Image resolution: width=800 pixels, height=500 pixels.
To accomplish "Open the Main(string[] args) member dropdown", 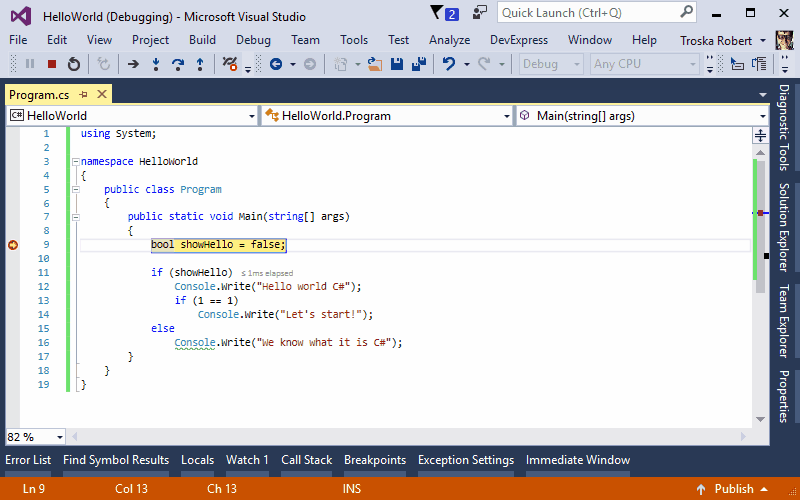I will [642, 116].
